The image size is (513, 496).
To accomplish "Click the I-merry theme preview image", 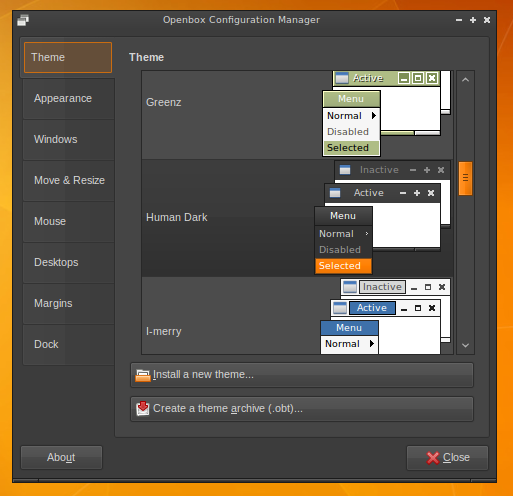I will [x=386, y=316].
